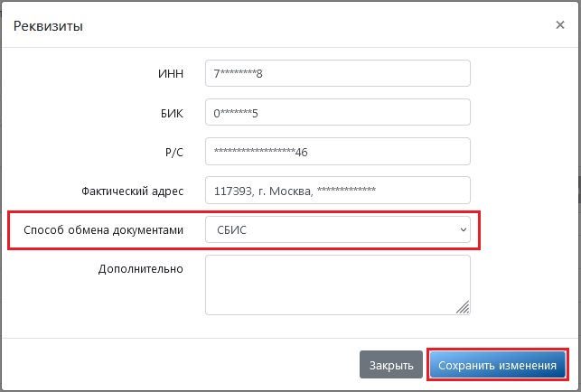This screenshot has height=392, width=581.
Task: Click the ИНН label
Action: 171,73
